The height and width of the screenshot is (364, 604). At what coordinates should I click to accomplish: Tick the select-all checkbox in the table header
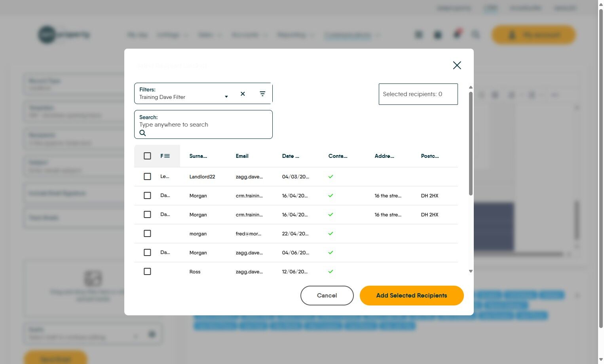(147, 156)
